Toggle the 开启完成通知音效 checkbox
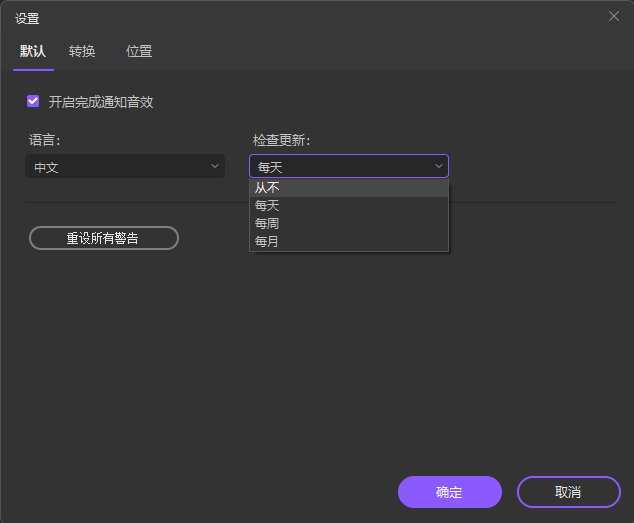This screenshot has height=523, width=634. click(33, 101)
